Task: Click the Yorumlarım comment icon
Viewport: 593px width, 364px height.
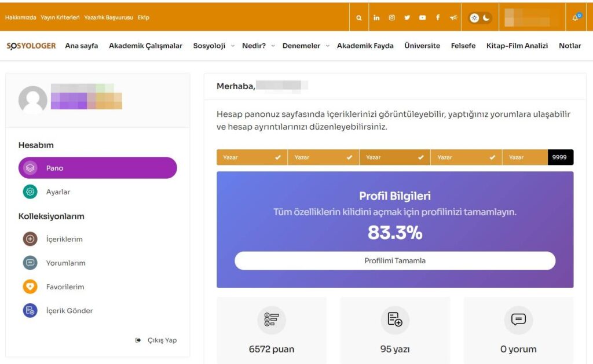Action: [30, 263]
